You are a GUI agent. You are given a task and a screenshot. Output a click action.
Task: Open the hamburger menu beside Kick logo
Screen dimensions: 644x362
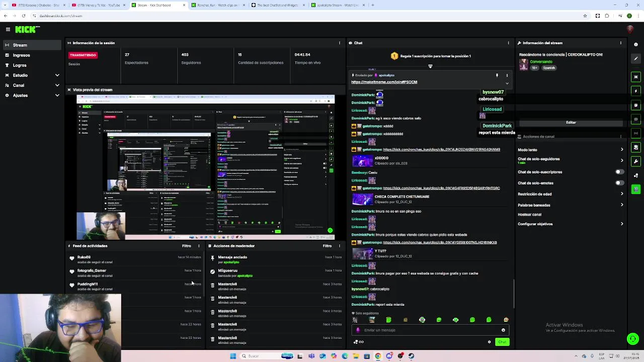pos(8,30)
